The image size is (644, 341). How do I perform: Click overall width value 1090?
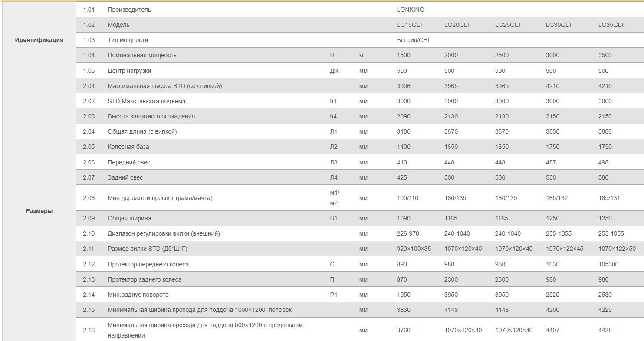[x=404, y=218]
